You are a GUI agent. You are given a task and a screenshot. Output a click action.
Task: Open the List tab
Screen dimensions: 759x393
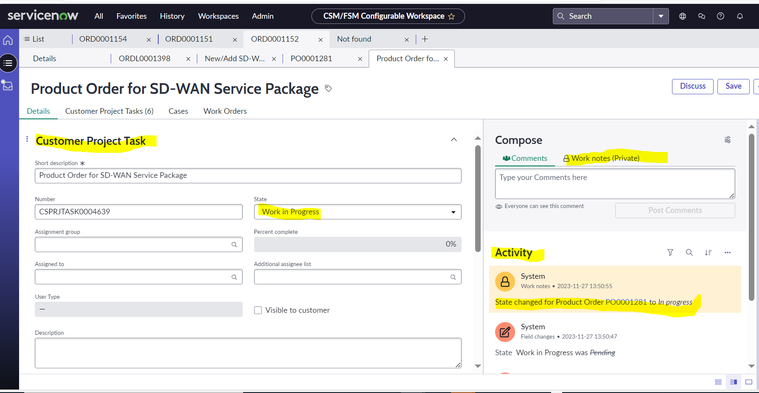pos(34,39)
